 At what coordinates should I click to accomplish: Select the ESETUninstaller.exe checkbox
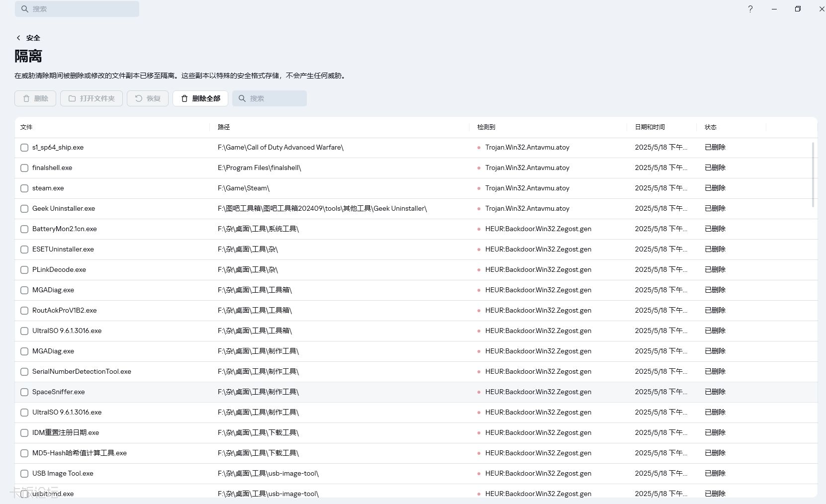pos(24,250)
